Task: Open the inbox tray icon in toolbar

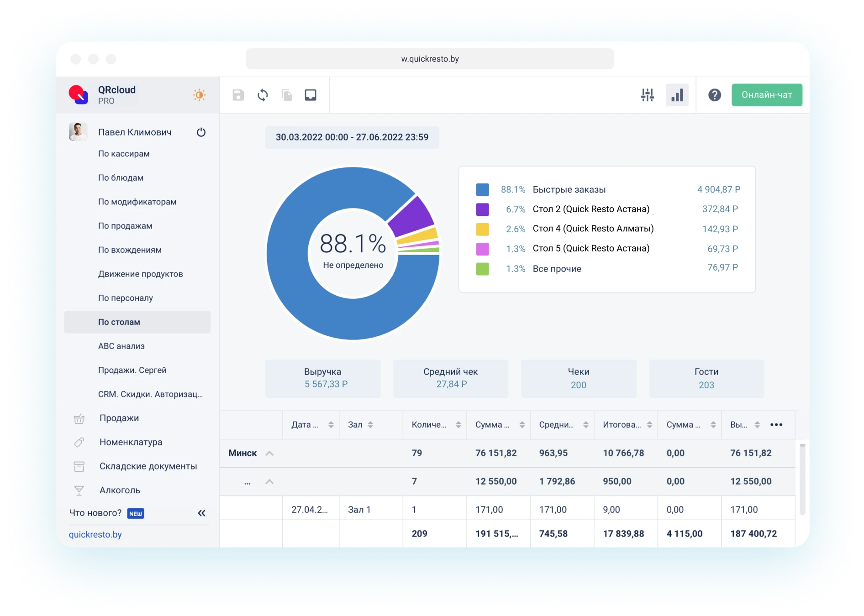Action: [311, 95]
